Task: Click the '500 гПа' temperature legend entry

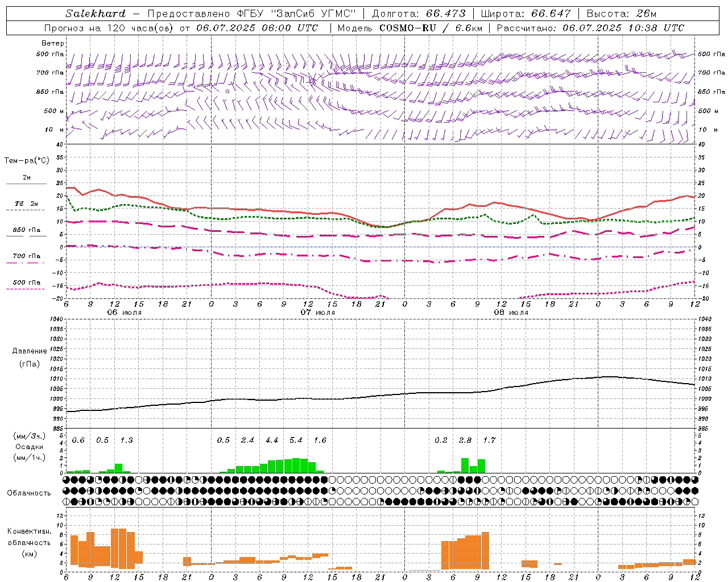Action: 27,282
